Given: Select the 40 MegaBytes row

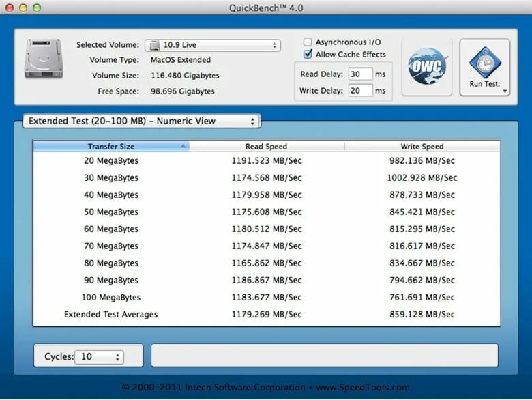Looking at the screenshot, I should point(266,195).
